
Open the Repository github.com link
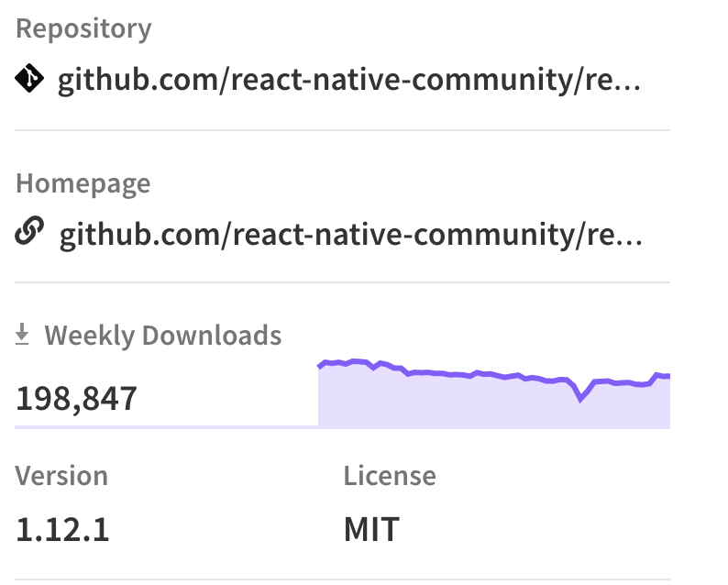(x=348, y=80)
